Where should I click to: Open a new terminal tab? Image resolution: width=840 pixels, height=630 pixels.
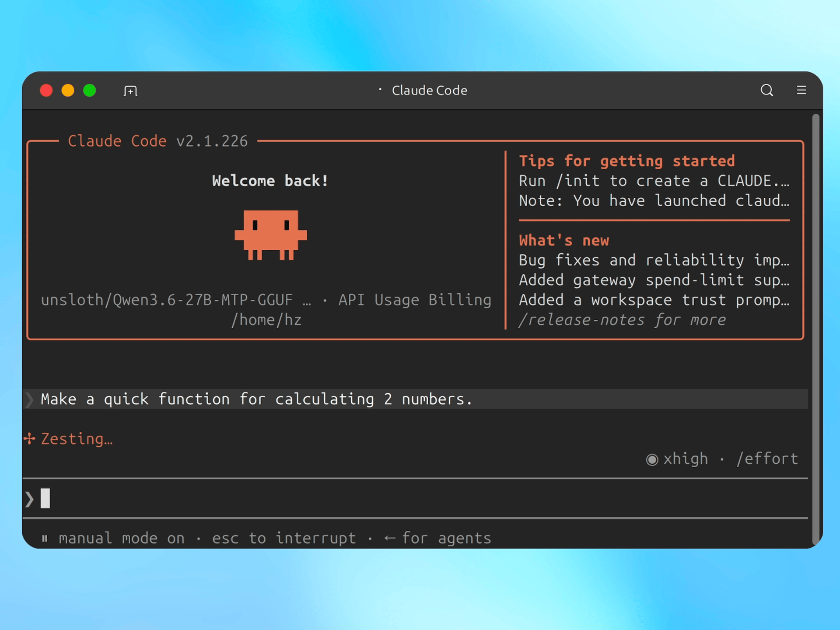(x=130, y=91)
